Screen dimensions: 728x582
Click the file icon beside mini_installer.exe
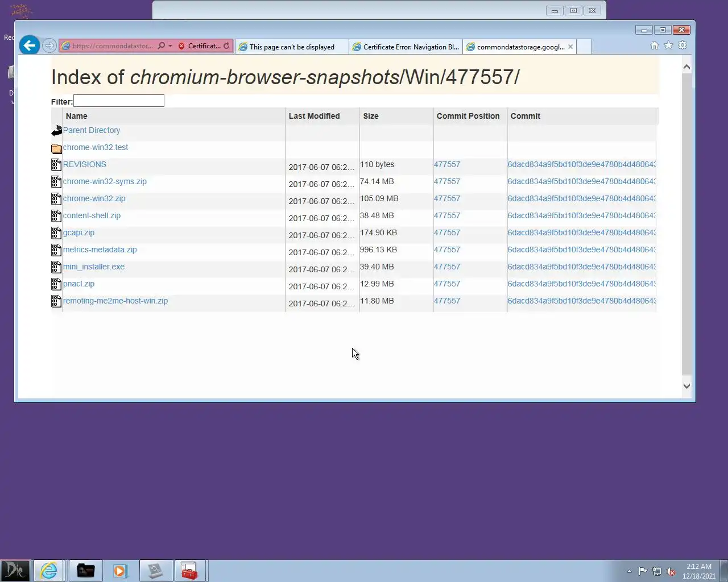click(56, 267)
